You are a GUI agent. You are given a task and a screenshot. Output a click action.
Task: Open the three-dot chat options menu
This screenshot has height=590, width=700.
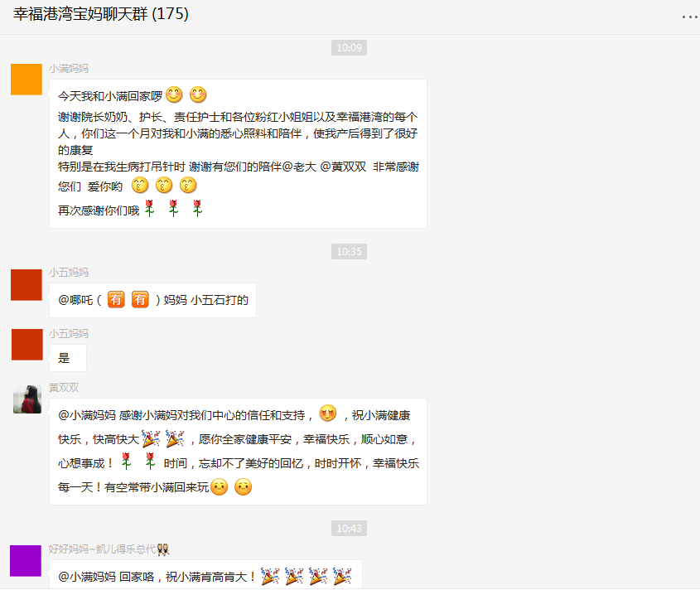[690, 17]
